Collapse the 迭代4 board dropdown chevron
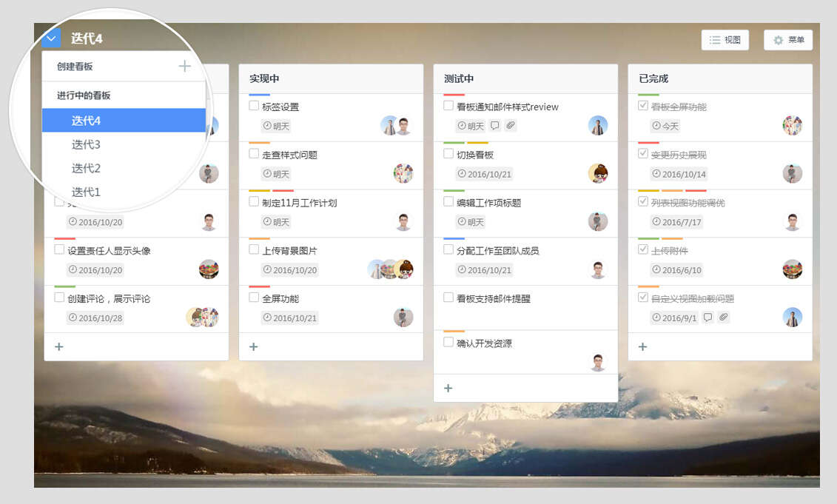The height and width of the screenshot is (504, 837). tap(51, 38)
